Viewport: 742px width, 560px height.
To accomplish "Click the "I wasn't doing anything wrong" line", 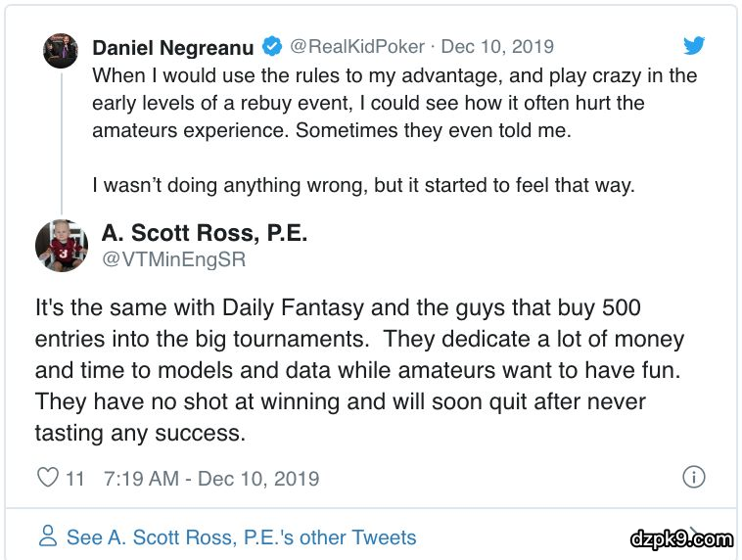I will click(363, 185).
